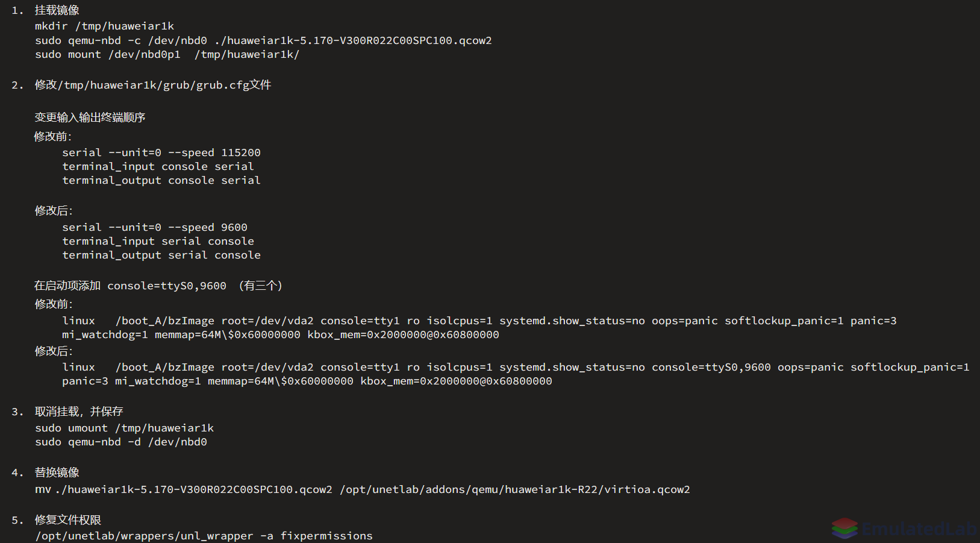Click step 2 heading mentioning grub.cfg

(x=153, y=85)
